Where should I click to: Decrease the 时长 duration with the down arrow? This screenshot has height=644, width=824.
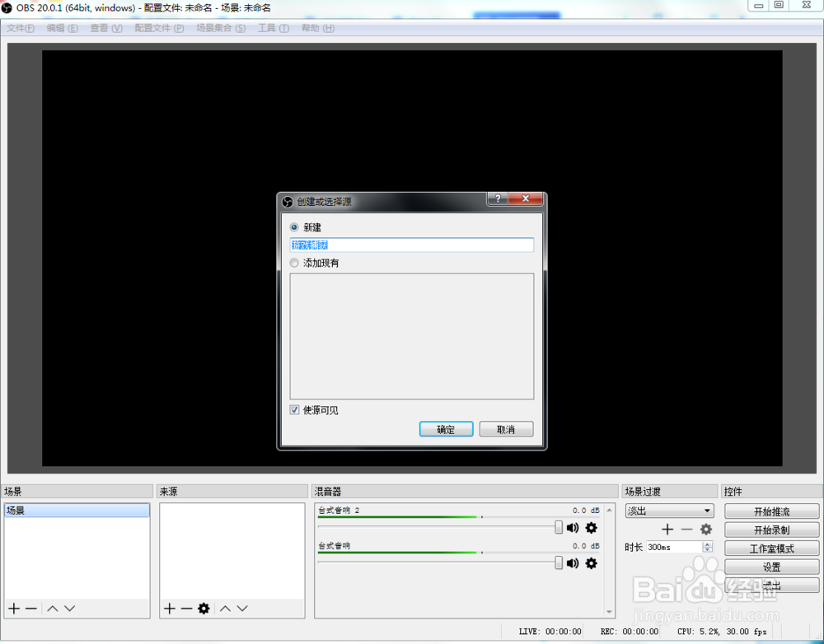pos(708,550)
